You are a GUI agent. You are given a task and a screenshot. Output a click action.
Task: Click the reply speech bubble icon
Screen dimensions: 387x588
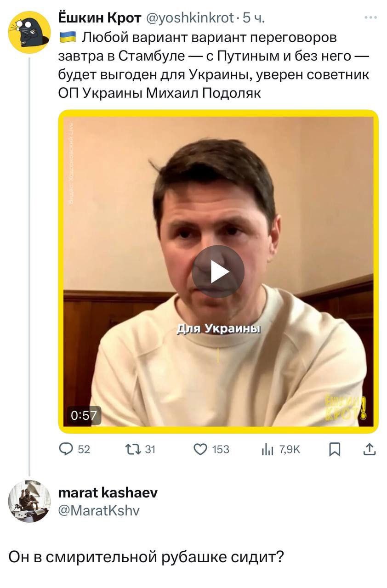67,449
